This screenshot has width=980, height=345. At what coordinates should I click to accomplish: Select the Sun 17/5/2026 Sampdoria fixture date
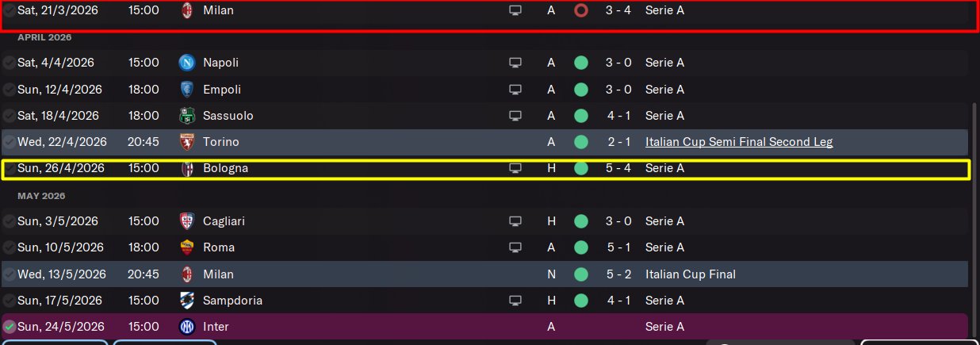click(x=58, y=301)
